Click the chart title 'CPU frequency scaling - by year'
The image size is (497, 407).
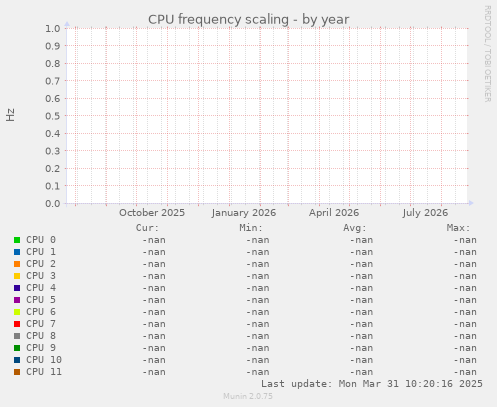coord(249,20)
